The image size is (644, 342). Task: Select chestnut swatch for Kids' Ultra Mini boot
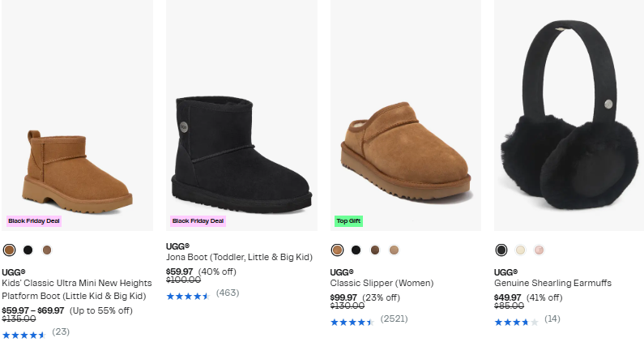click(9, 250)
